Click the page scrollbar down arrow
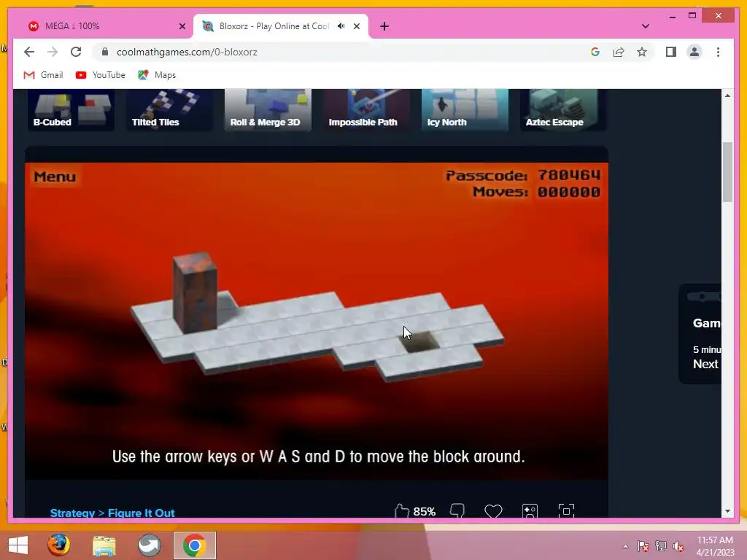747x560 pixels. pyautogui.click(x=727, y=511)
